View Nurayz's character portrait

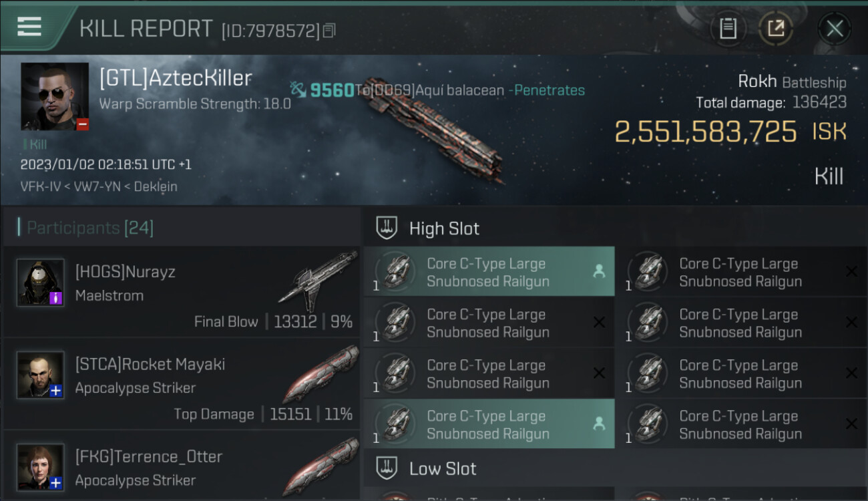click(40, 283)
